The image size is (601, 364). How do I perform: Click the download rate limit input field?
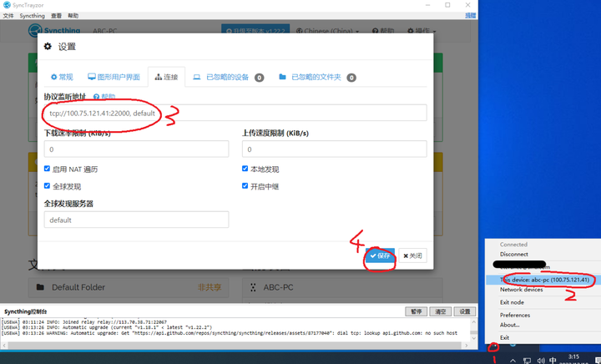coord(136,149)
